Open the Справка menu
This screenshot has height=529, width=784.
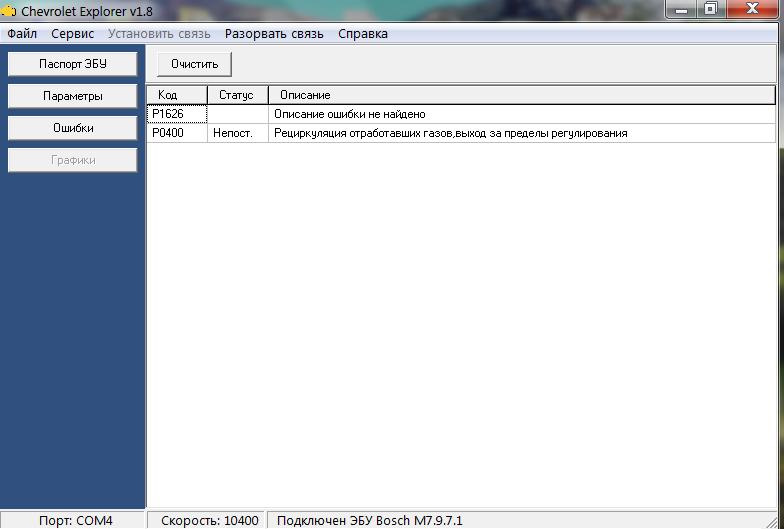(x=362, y=34)
